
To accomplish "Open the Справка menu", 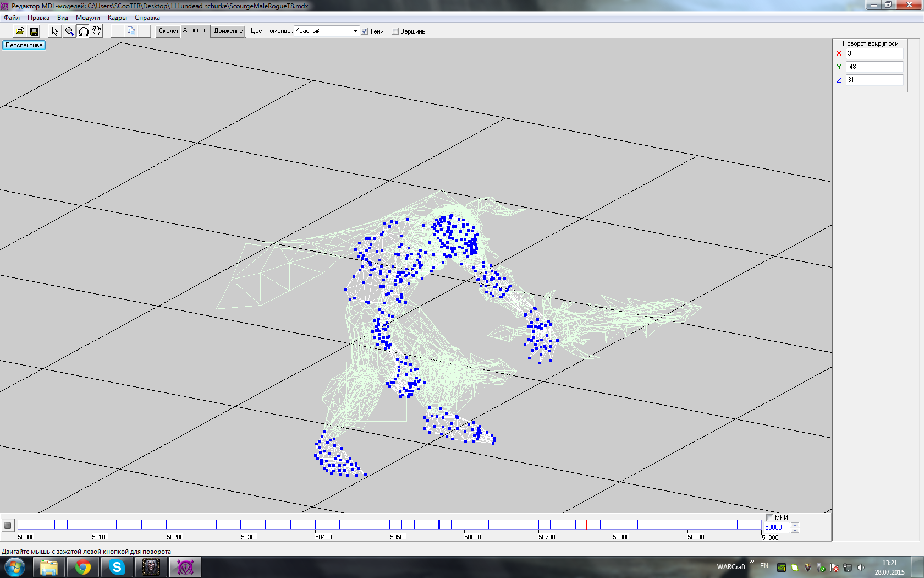I will [x=147, y=18].
